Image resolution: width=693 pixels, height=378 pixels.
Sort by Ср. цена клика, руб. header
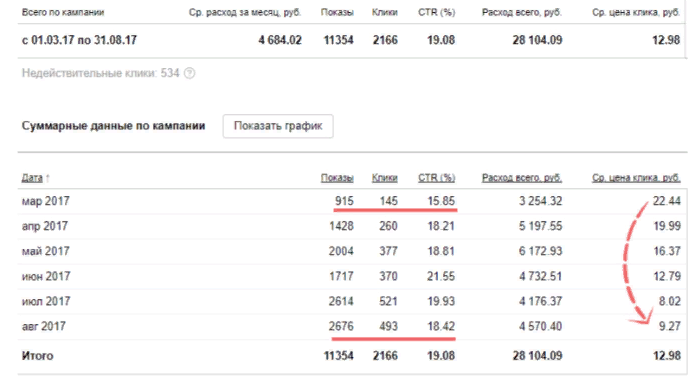[636, 178]
